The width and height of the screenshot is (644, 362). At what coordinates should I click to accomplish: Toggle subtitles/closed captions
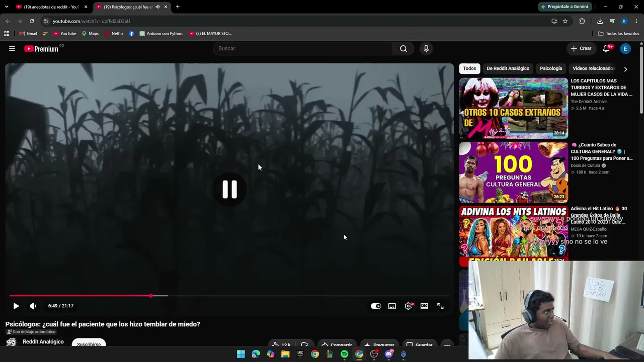pos(392,306)
